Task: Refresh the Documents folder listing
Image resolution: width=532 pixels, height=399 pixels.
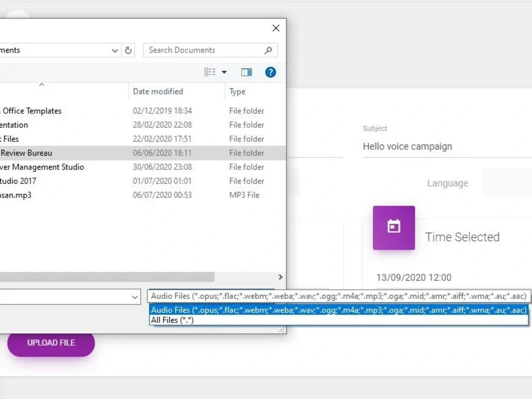Action: [128, 50]
